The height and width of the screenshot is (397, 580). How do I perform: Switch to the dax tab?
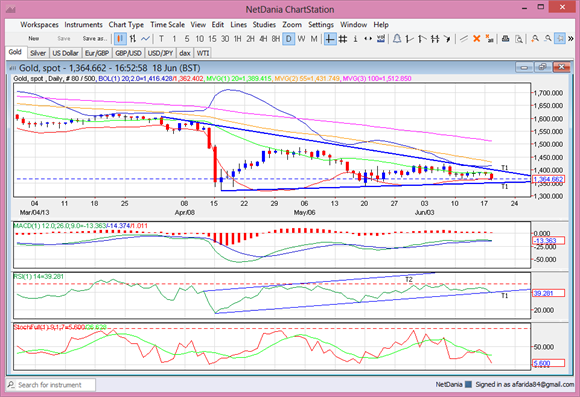tap(185, 53)
